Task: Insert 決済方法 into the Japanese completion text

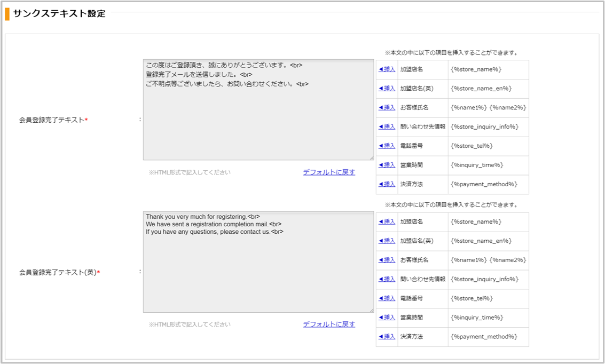Action: 387,184
